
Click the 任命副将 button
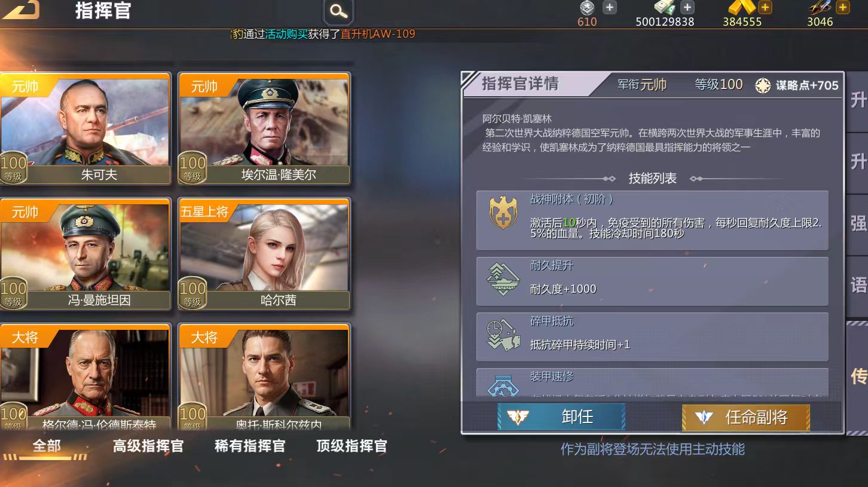pos(745,416)
